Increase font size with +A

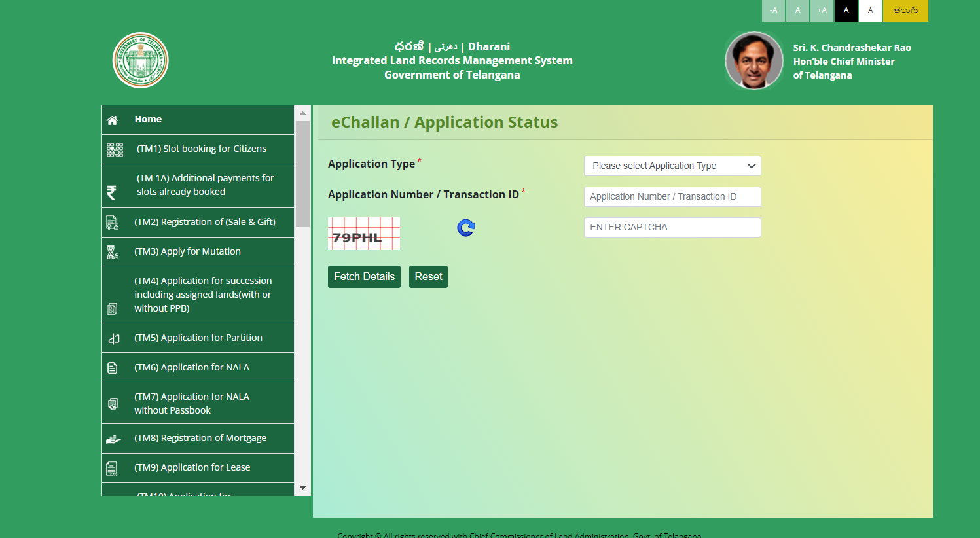tap(822, 10)
